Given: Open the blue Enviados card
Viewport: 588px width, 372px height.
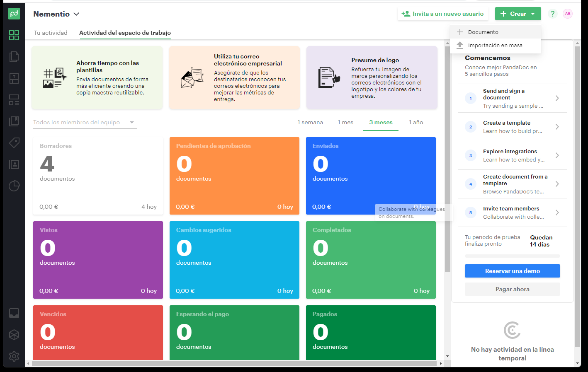Looking at the screenshot, I should click(x=371, y=176).
